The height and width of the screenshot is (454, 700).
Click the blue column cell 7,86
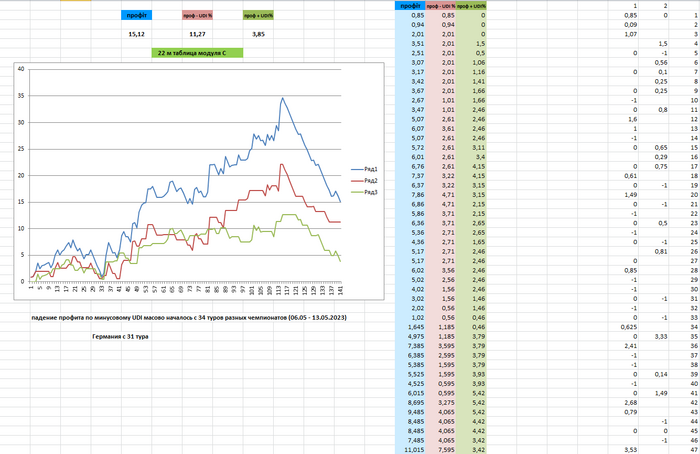(410, 195)
